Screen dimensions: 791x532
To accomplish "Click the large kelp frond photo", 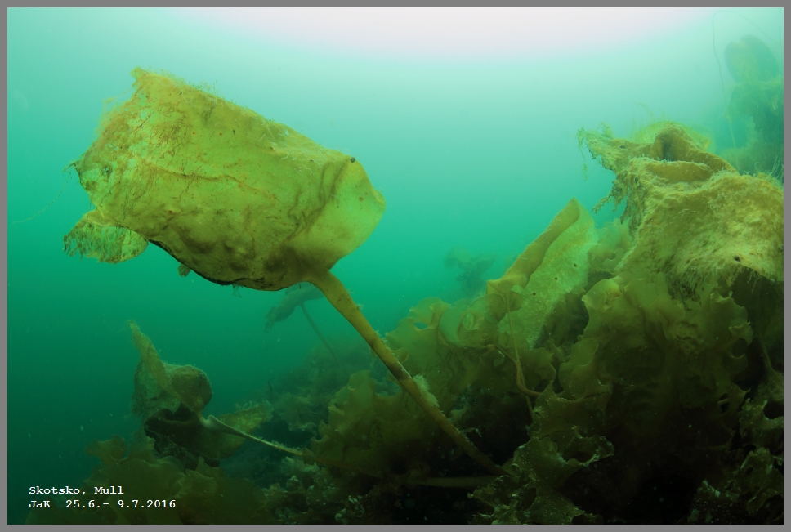I will 395,266.
